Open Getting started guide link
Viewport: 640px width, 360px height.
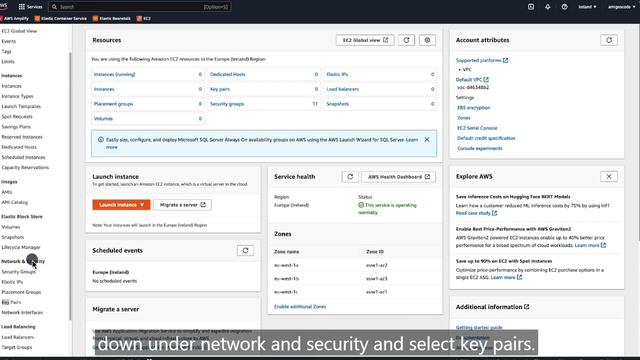pos(479,327)
